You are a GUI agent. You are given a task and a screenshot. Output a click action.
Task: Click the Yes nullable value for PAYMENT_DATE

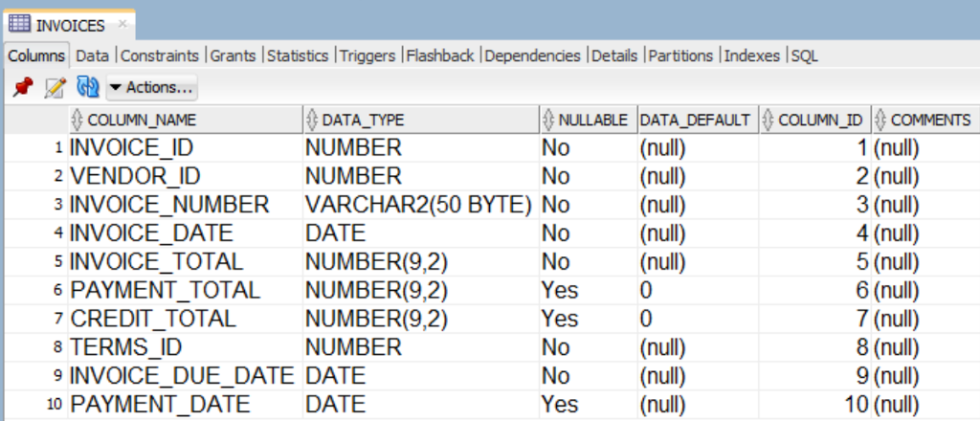(589, 404)
